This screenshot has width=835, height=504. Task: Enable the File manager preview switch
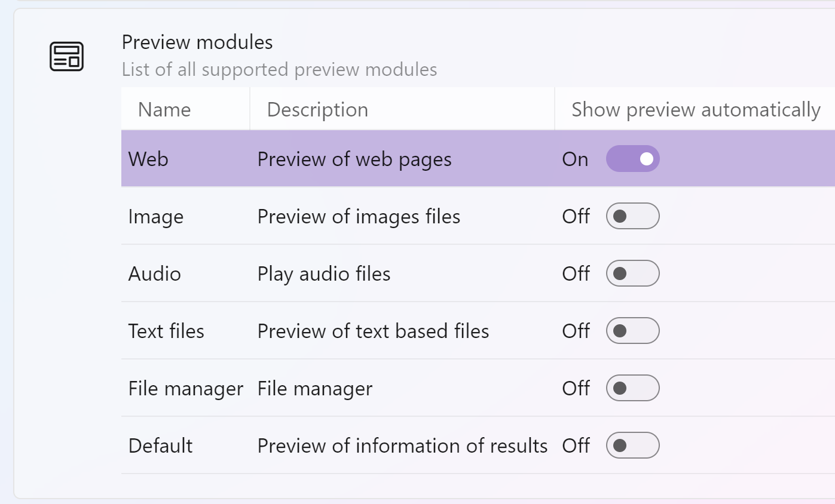coord(633,388)
